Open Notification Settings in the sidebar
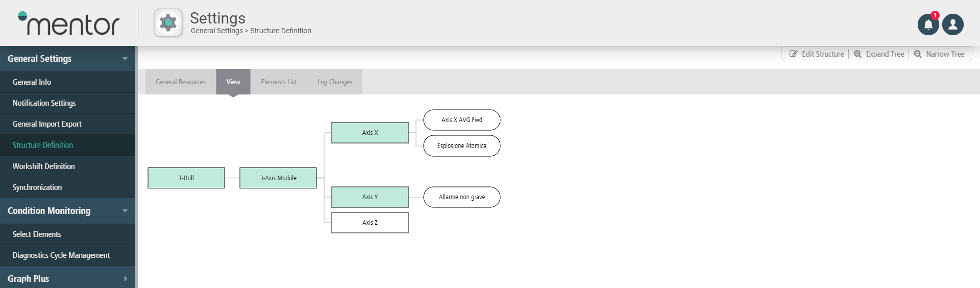Image resolution: width=980 pixels, height=288 pixels. tap(44, 103)
